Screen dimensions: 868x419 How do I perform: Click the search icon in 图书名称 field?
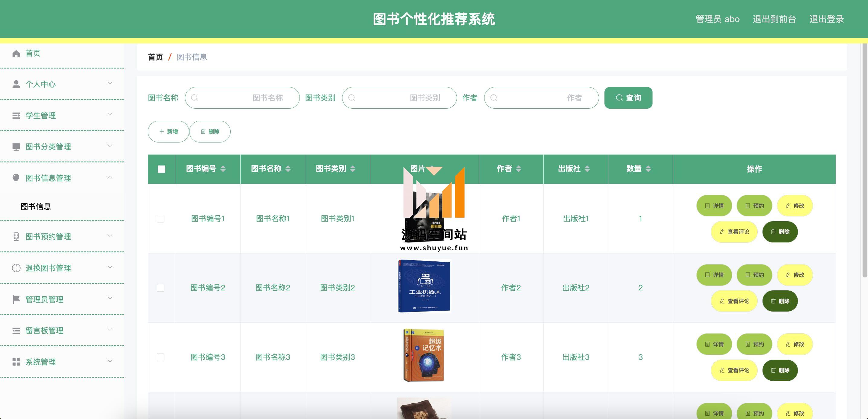click(x=194, y=98)
